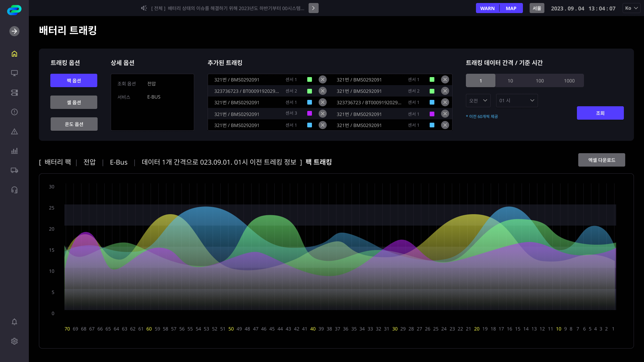Screen dimensions: 644x362
Task: Select 팩 옵션 under tracking options
Action: coord(74,80)
